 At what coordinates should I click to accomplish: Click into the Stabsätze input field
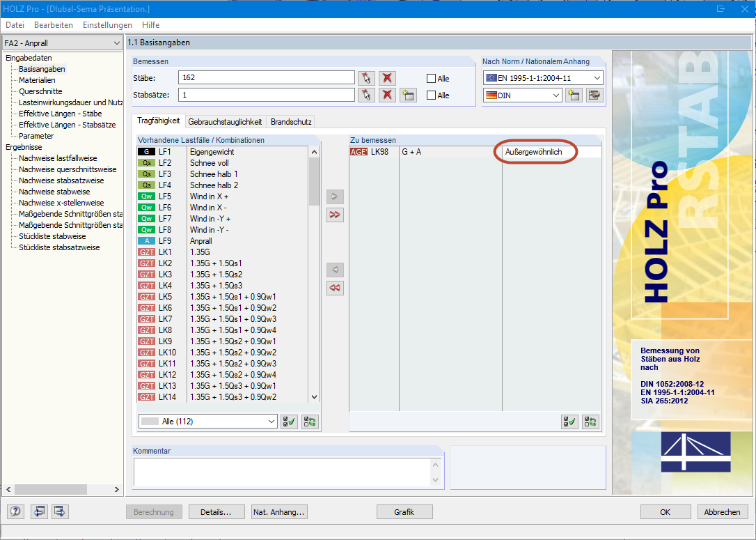[267, 95]
